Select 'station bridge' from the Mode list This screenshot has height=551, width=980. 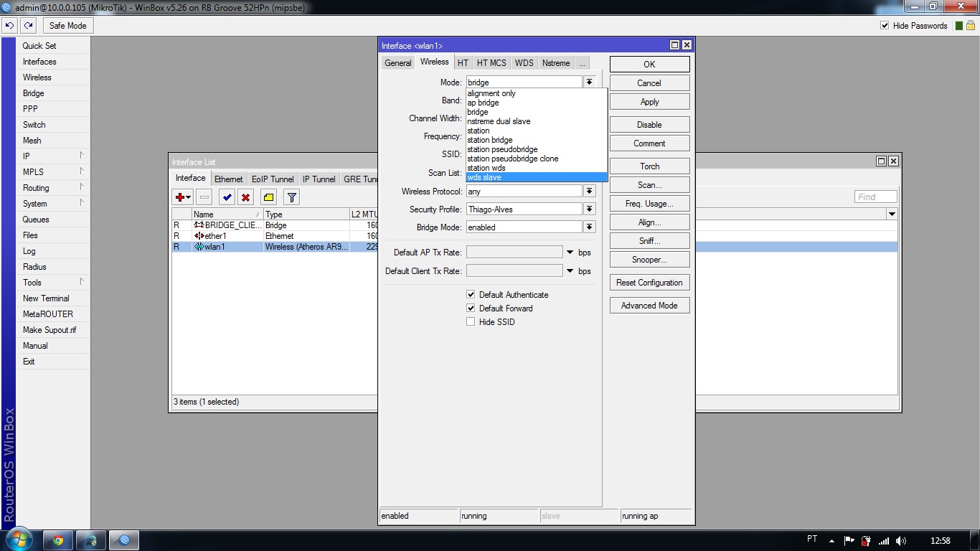(x=490, y=140)
